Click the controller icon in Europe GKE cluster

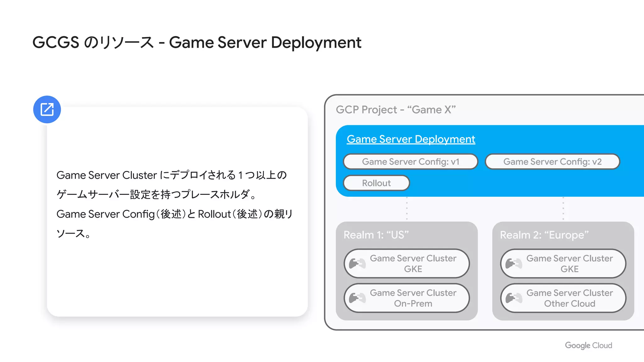(514, 263)
